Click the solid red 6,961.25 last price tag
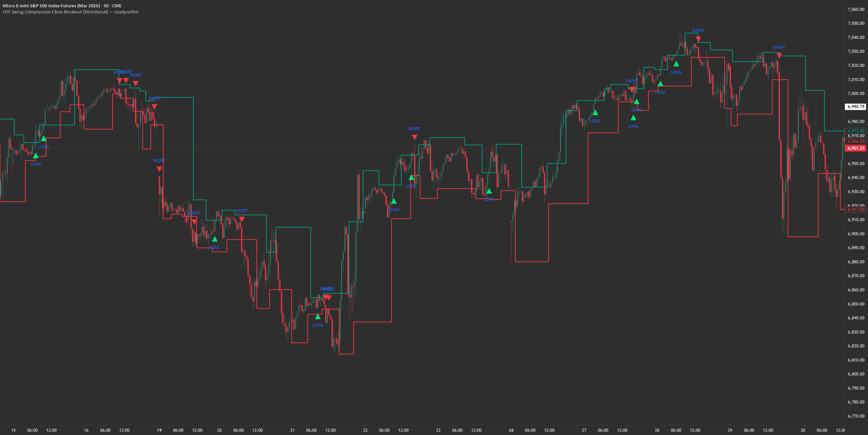This screenshot has width=868, height=435. tap(856, 148)
